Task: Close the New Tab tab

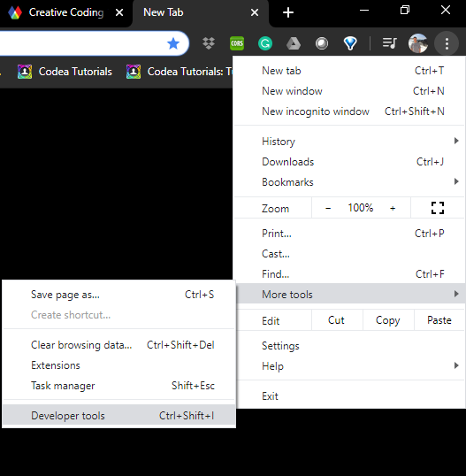Action: 255,12
